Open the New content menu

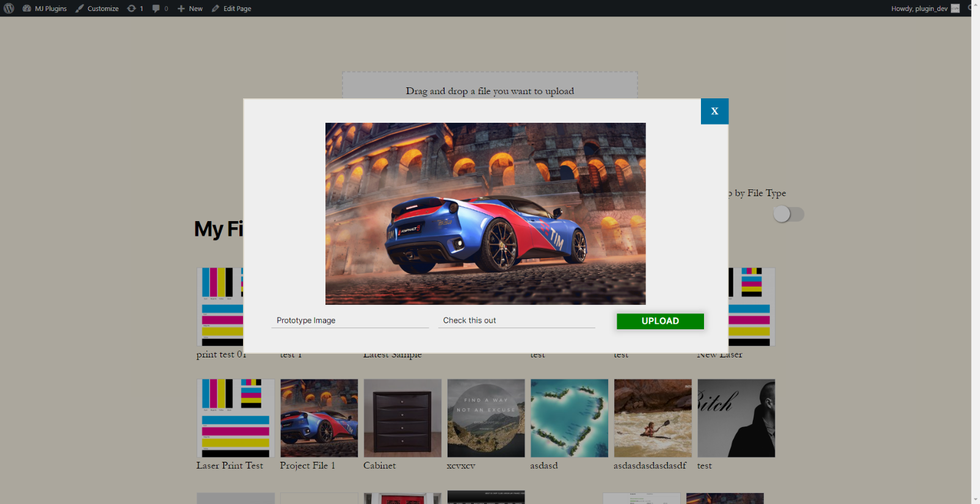tap(190, 9)
